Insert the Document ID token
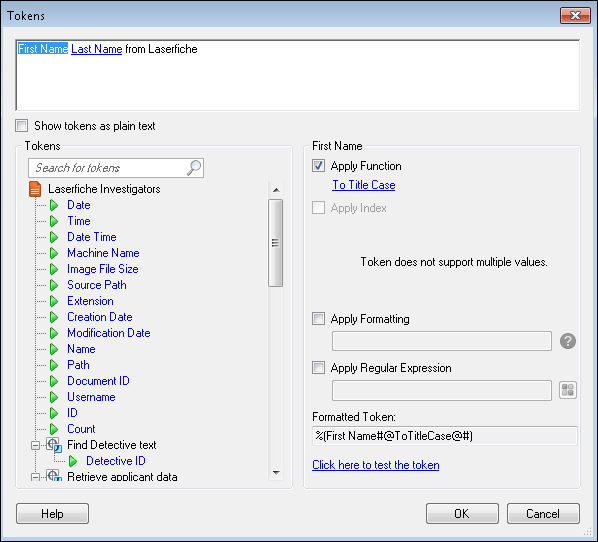Screen dimensions: 598x542 [98, 381]
